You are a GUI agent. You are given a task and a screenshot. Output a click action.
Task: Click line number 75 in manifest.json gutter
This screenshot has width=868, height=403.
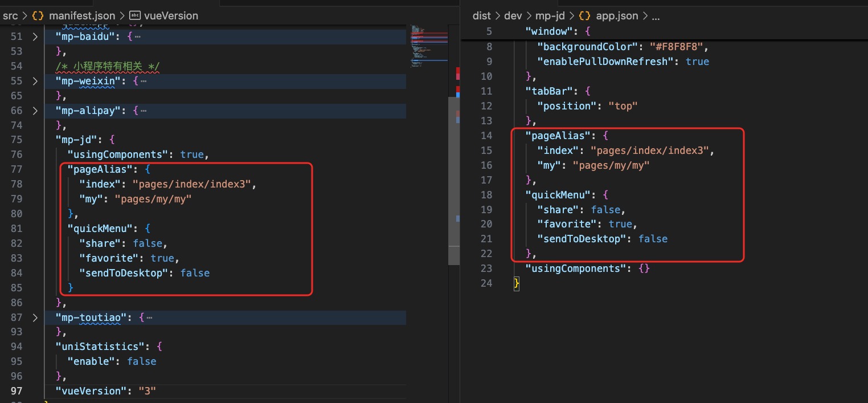click(x=17, y=140)
